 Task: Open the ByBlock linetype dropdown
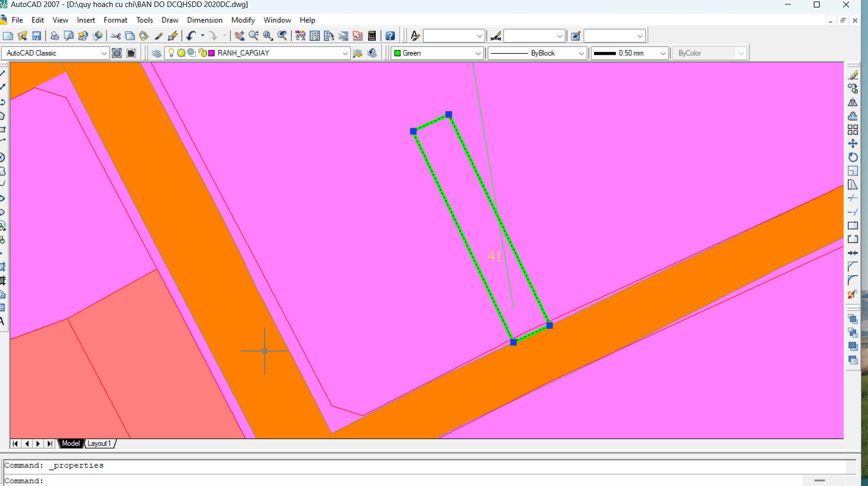point(581,53)
